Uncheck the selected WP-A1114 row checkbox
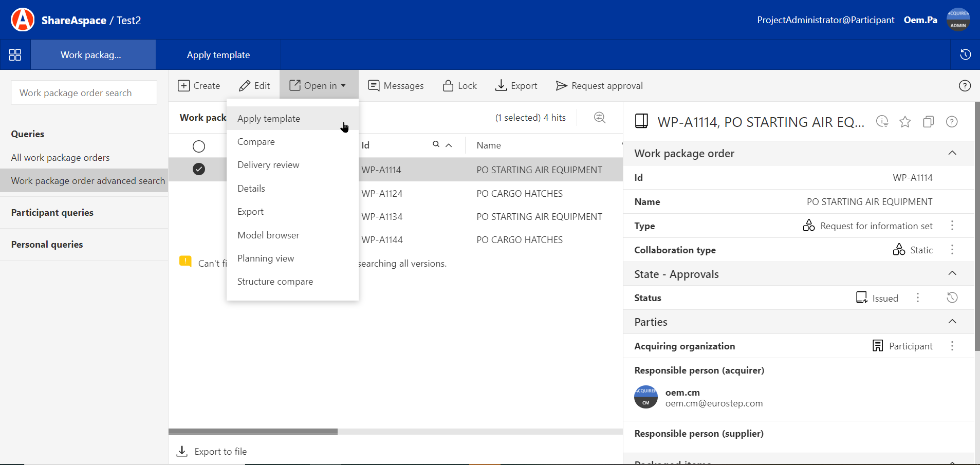The height and width of the screenshot is (465, 980). click(x=199, y=169)
